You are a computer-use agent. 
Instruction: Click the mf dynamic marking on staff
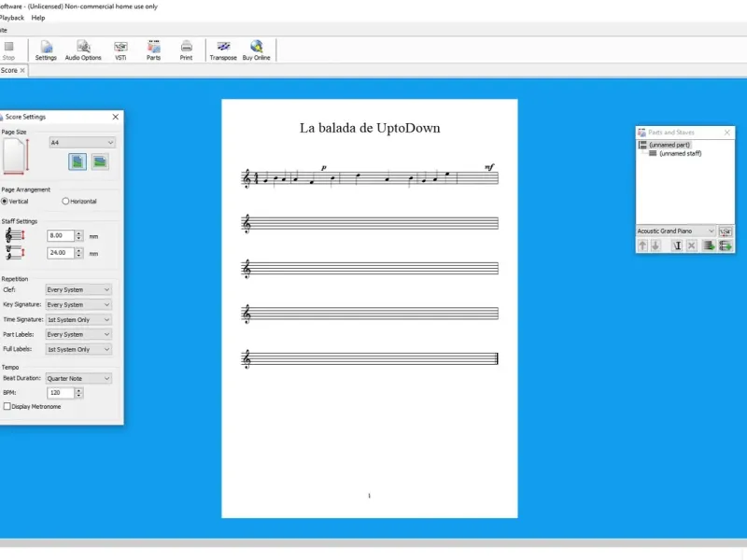489,167
